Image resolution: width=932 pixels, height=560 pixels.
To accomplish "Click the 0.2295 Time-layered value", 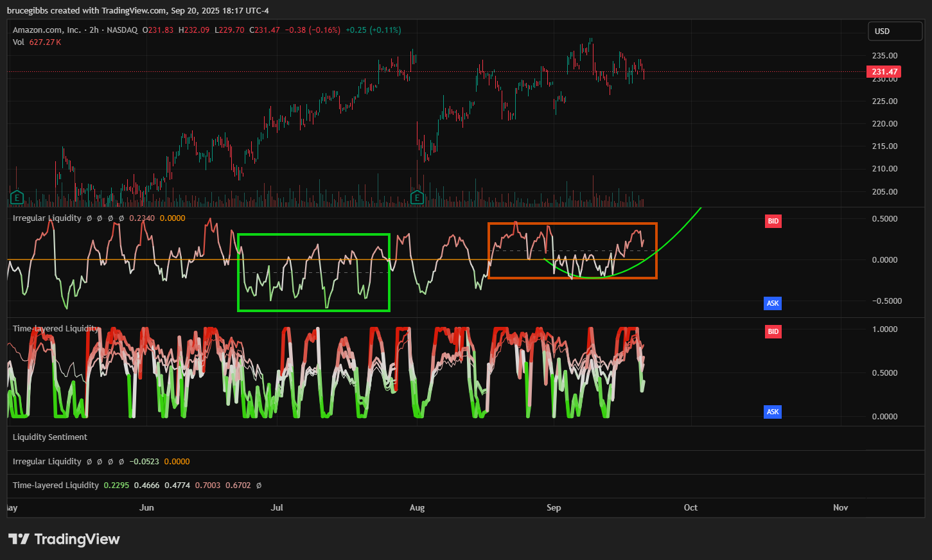I will click(x=116, y=485).
